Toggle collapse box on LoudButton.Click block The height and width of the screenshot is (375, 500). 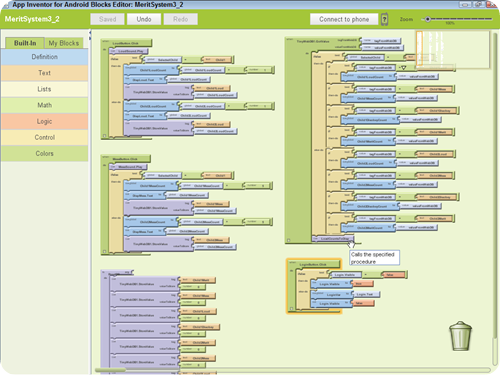[x=104, y=136]
